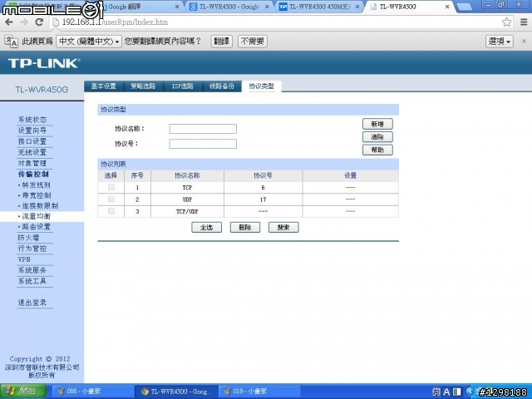Switch to the ISP选路 tab
This screenshot has height=399, width=532.
(x=183, y=86)
